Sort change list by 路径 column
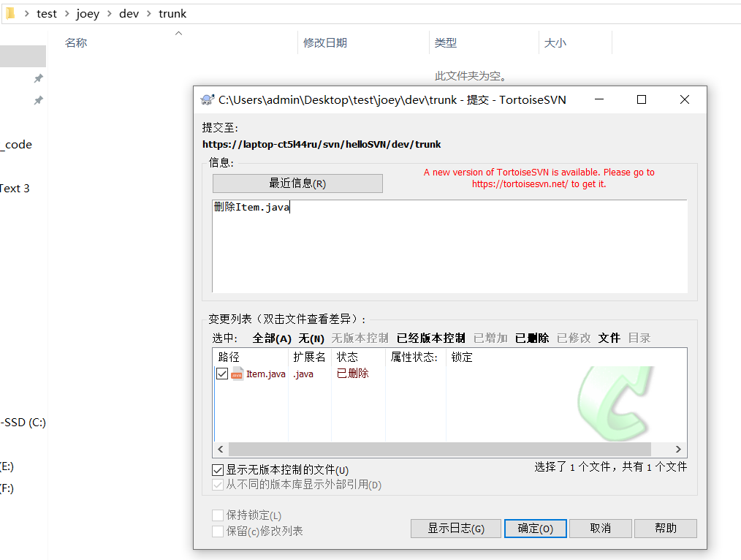 251,357
